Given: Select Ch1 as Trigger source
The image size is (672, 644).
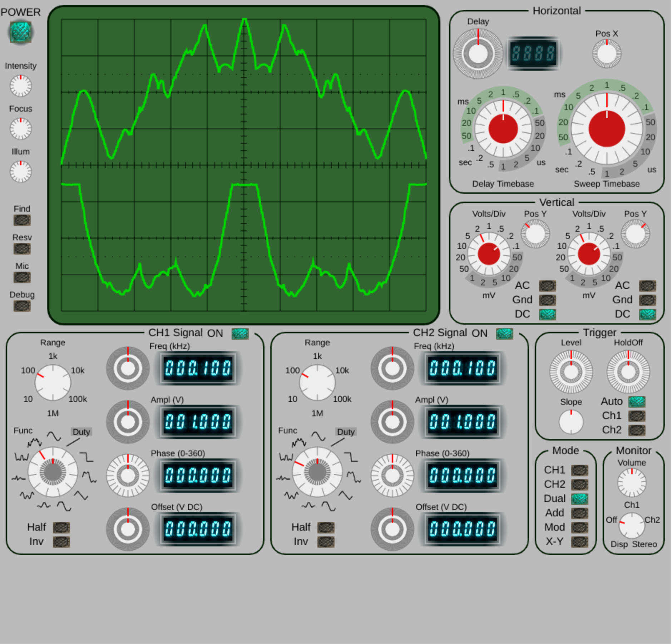Looking at the screenshot, I should pos(637,416).
